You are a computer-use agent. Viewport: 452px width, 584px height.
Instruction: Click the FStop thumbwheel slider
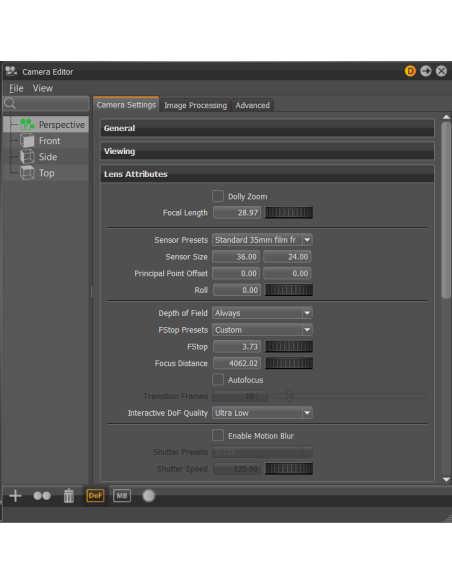tap(289, 347)
